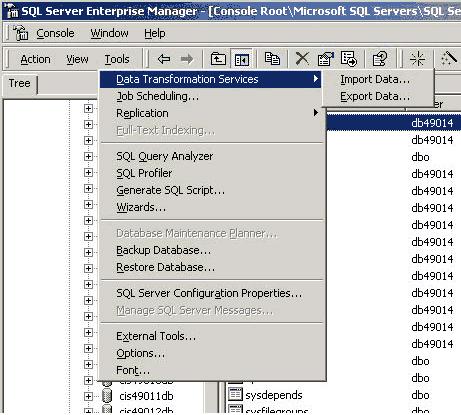Select Import Data from the submenu
Screen dimensions: 461x415
[375, 79]
